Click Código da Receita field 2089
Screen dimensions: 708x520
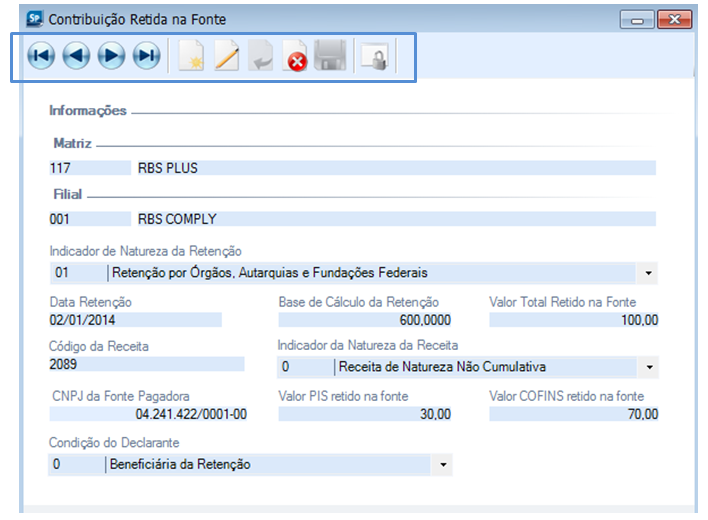147,364
